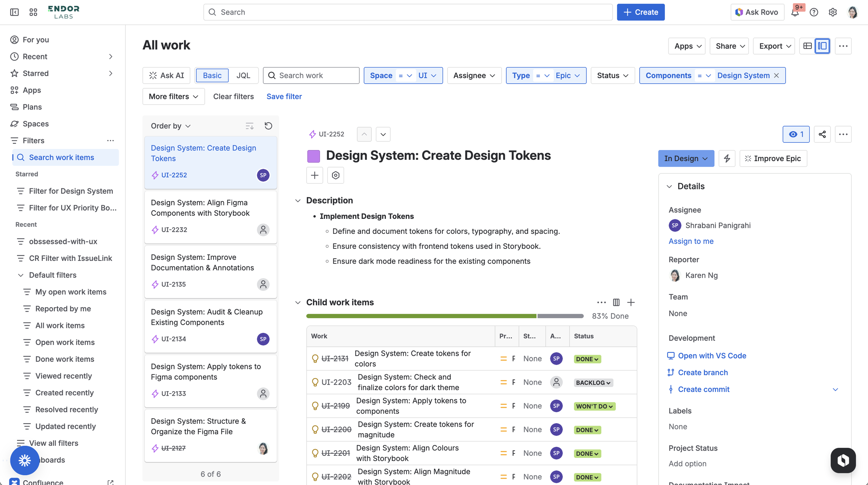
Task: Click the share icon beside the watchers count
Action: (x=822, y=134)
